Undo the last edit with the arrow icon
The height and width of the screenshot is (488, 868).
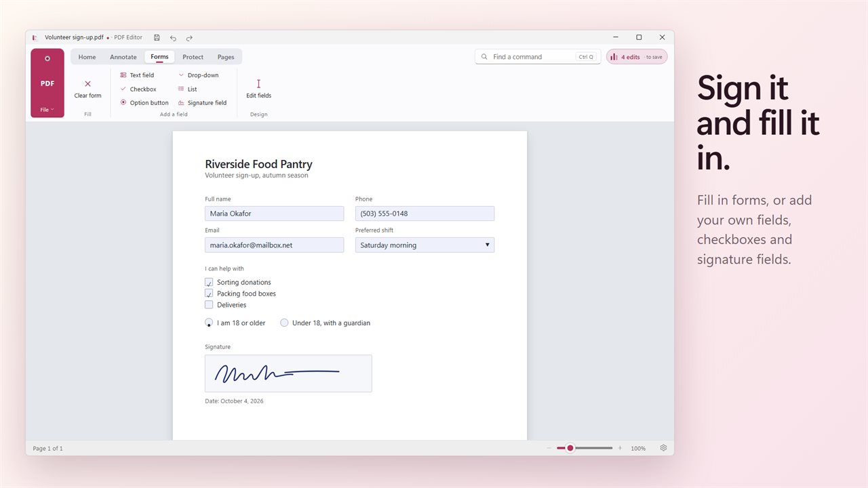click(x=173, y=38)
